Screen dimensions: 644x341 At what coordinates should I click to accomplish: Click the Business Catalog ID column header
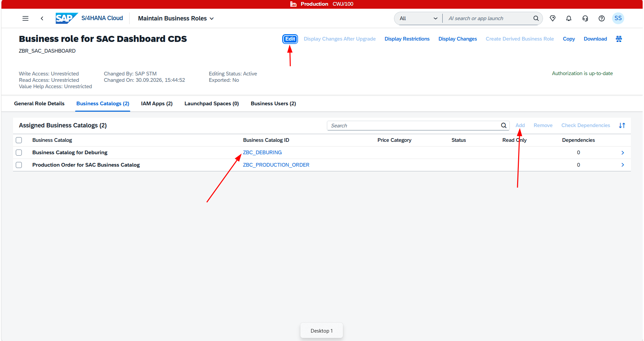(266, 140)
